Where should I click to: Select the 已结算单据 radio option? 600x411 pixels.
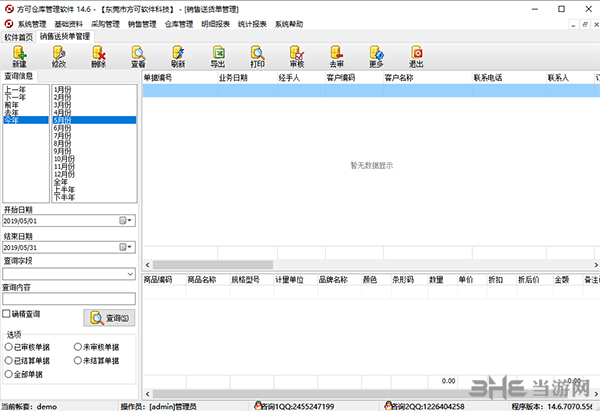[x=8, y=360]
